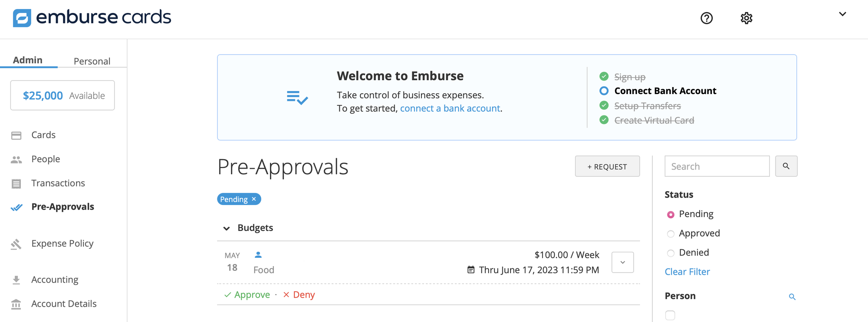Switch to the Personal tab
The width and height of the screenshot is (868, 322).
click(x=92, y=61)
